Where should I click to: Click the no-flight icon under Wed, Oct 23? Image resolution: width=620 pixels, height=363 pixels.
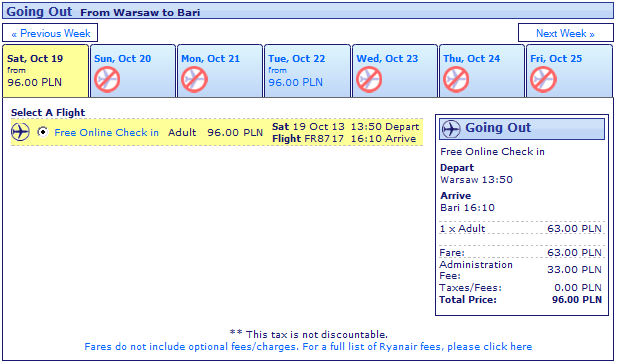click(369, 79)
